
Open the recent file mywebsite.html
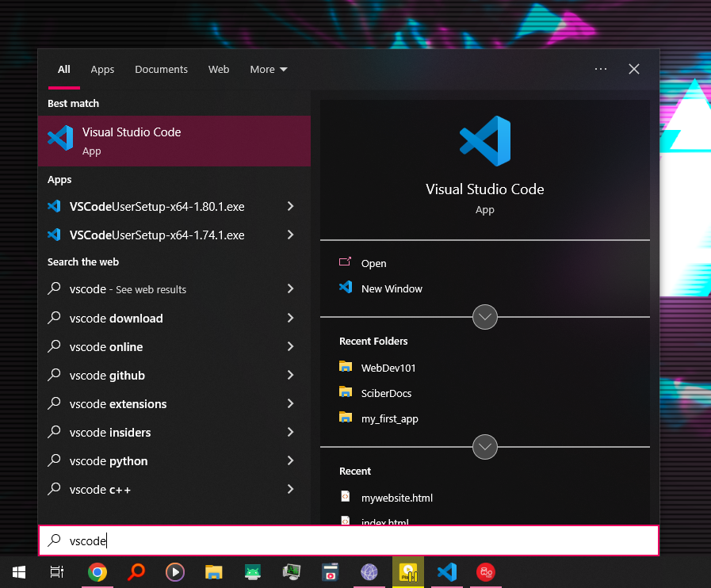point(397,498)
